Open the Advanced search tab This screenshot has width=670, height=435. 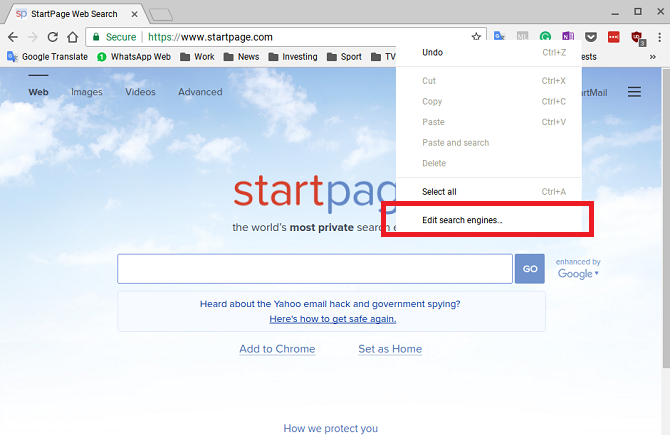click(200, 92)
